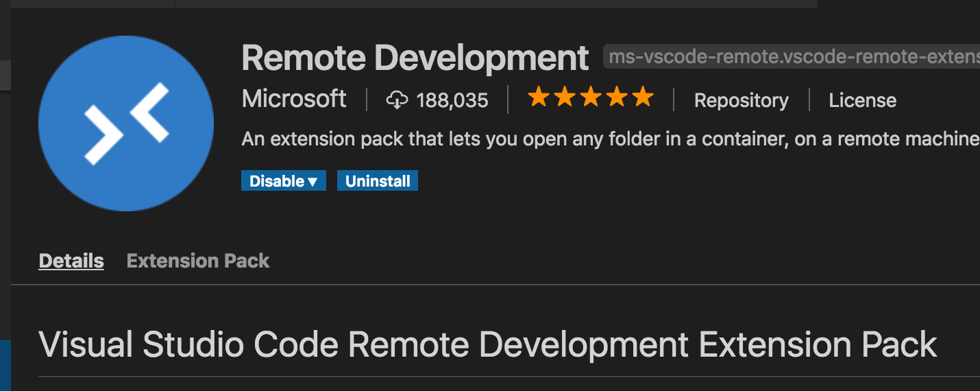Open the Extension Pack tab
The width and height of the screenshot is (980, 391).
tap(198, 261)
